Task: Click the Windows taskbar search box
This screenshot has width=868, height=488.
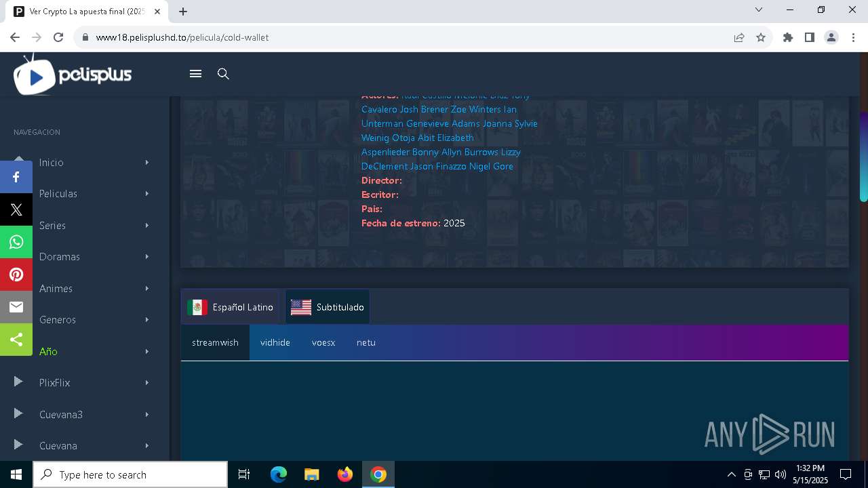Action: tap(130, 474)
